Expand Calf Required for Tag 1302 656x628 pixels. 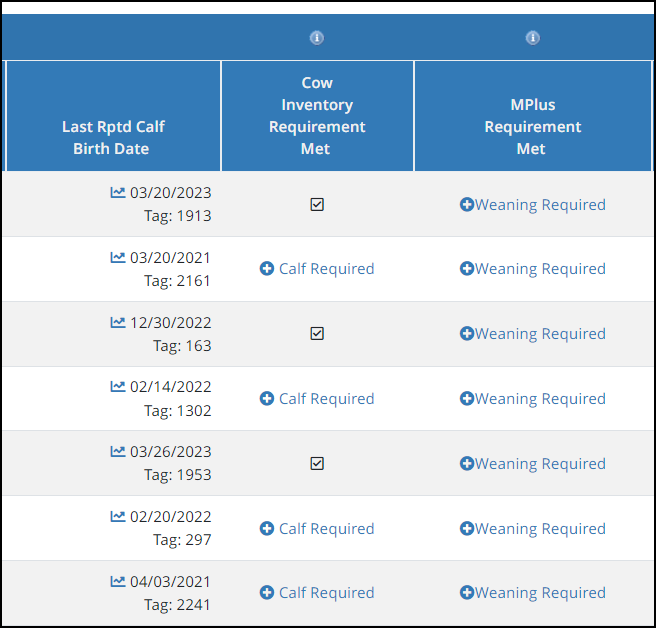[x=317, y=399]
